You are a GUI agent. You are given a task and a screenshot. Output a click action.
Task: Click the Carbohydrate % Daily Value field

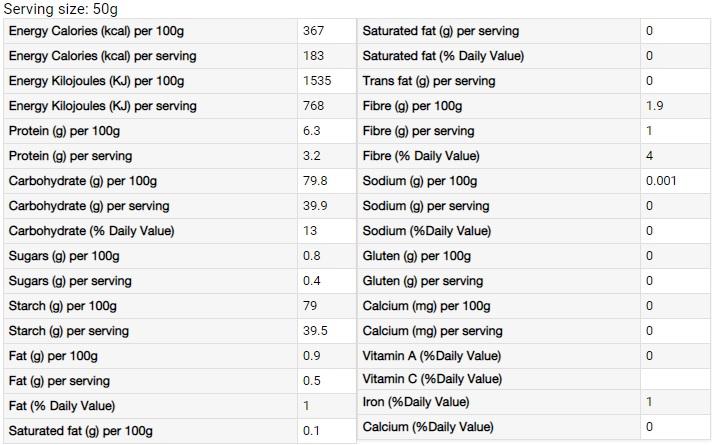click(x=326, y=231)
